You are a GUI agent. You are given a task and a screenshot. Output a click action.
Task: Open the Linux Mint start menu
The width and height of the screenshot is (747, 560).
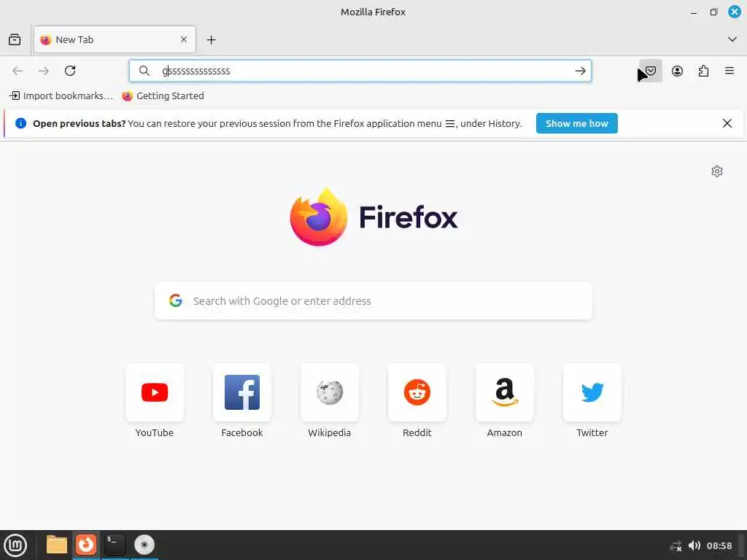click(15, 545)
